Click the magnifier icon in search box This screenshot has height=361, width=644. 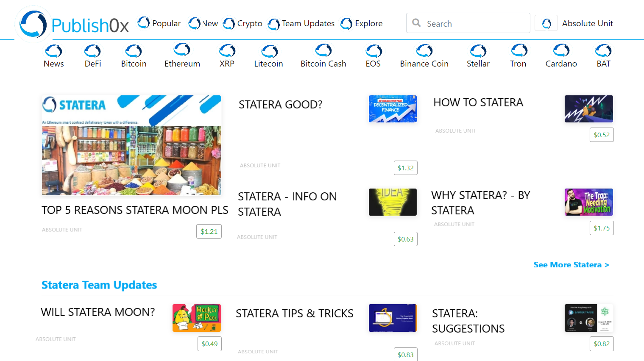pos(417,23)
